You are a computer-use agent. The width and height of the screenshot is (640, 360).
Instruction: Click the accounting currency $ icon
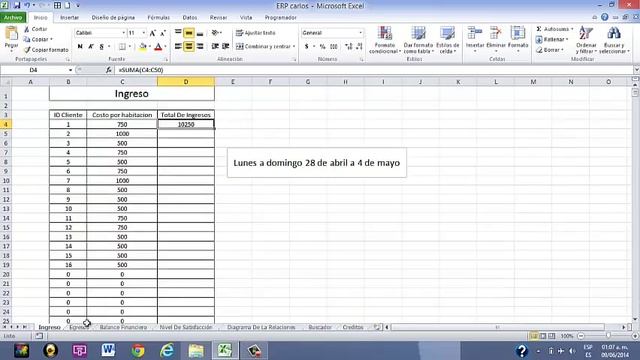pyautogui.click(x=307, y=47)
